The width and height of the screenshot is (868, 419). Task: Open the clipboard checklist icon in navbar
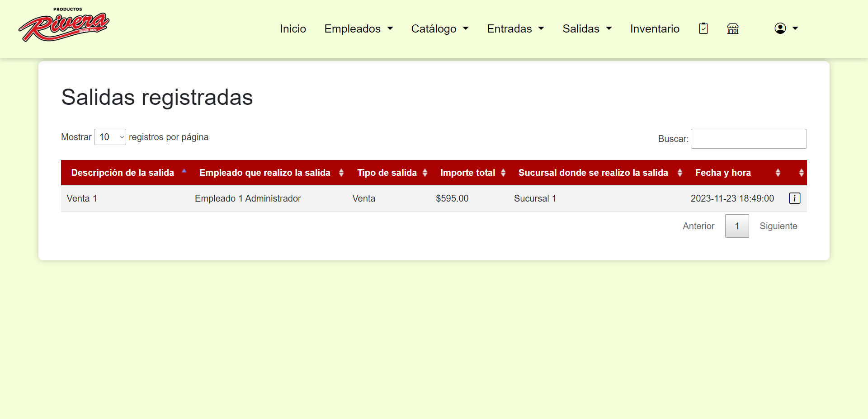click(703, 28)
